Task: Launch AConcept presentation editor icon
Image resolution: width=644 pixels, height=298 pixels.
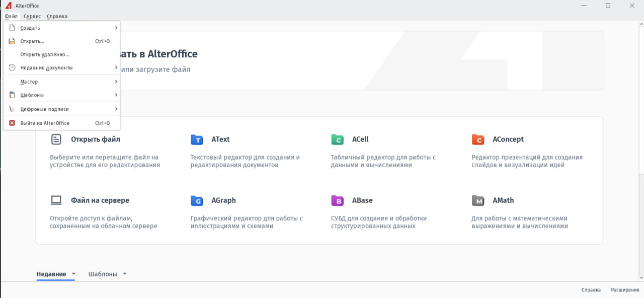Action: pos(477,139)
